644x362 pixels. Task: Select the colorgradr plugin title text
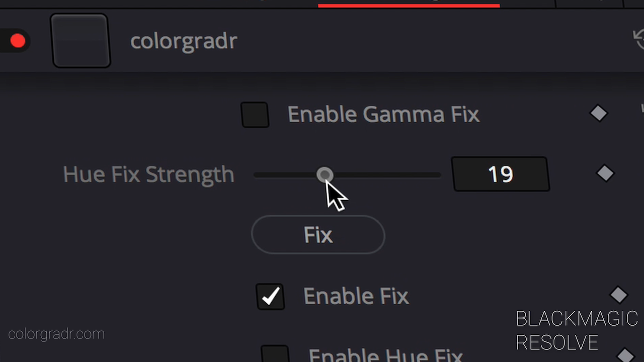click(x=184, y=41)
